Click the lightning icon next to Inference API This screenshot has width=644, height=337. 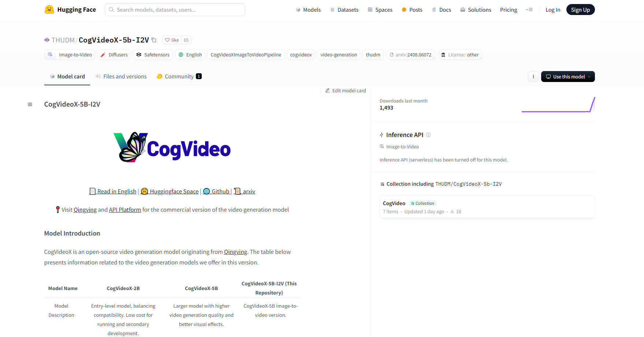click(x=381, y=135)
